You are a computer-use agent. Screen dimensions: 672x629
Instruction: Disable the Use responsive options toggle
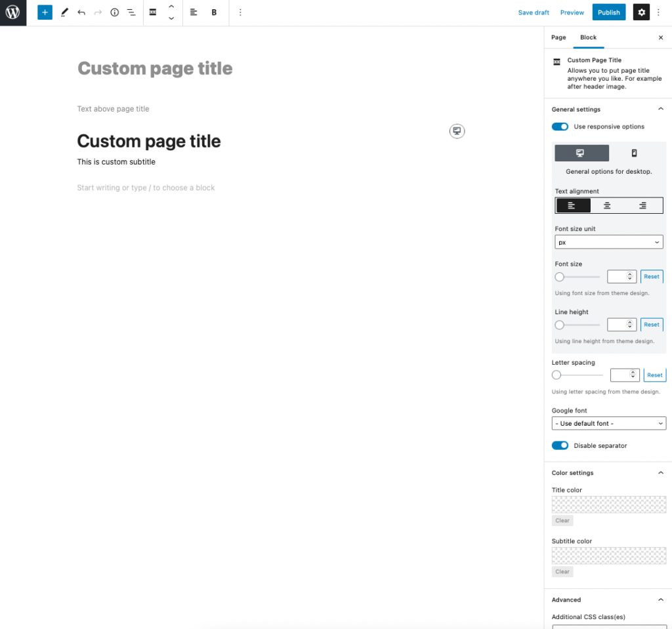tap(560, 126)
